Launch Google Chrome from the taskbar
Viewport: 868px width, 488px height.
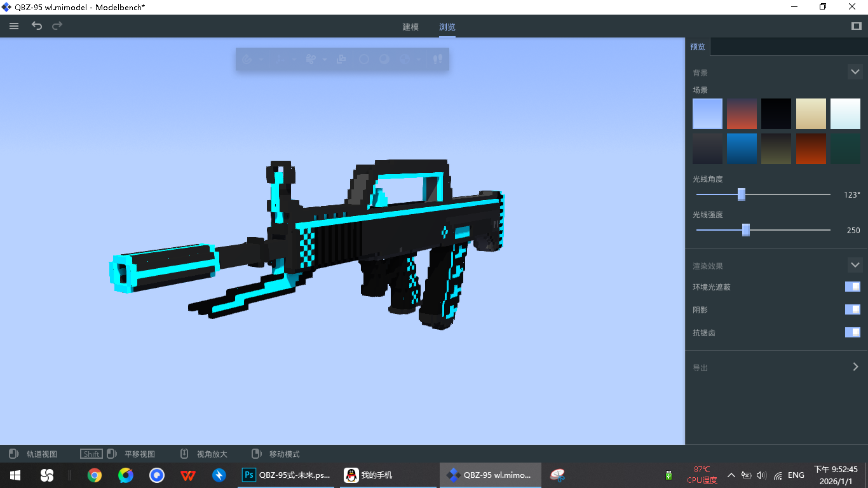pos(95,475)
